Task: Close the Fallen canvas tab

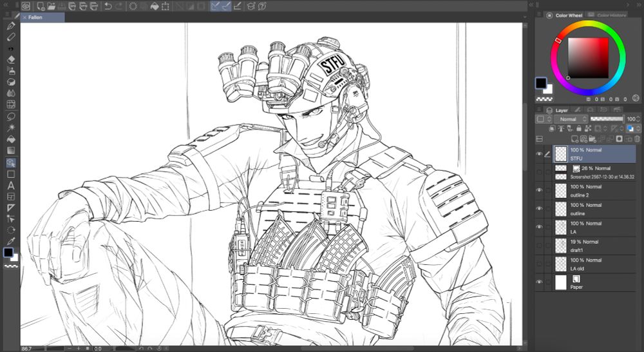Action: 24,17
